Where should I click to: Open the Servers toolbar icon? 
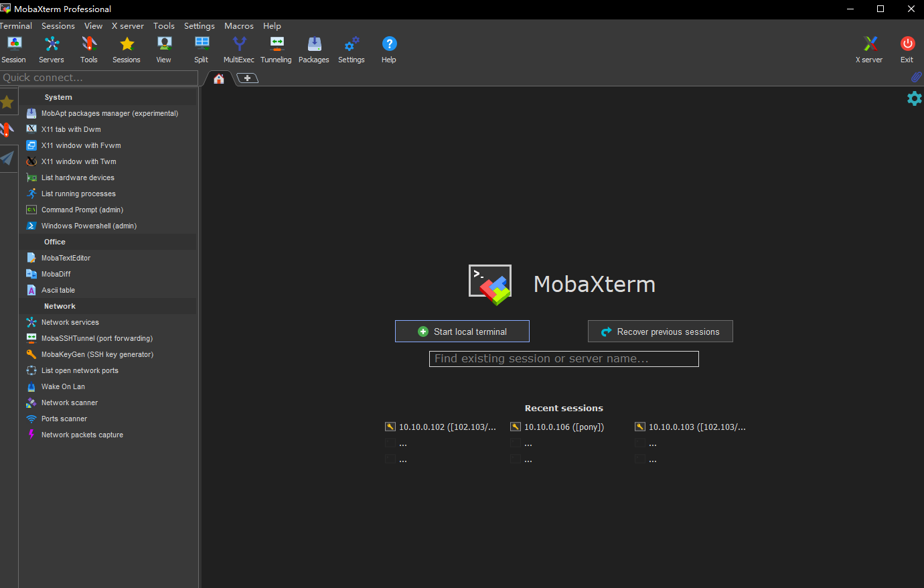click(x=52, y=50)
